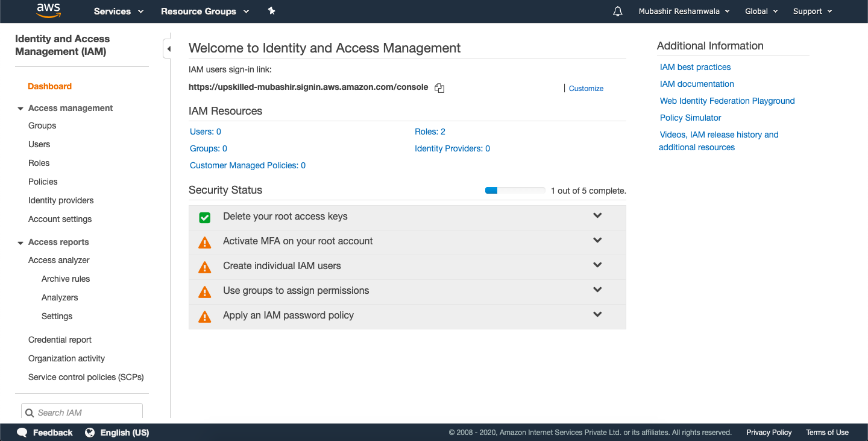
Task: Click warning icon beside Activate MFA
Action: 205,243
